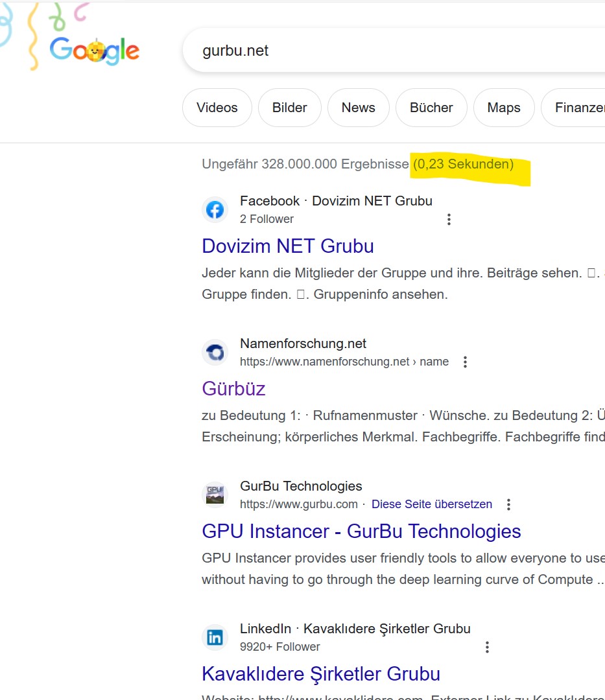This screenshot has width=605, height=700.
Task: Click the Google doodle logo
Action: tap(94, 51)
